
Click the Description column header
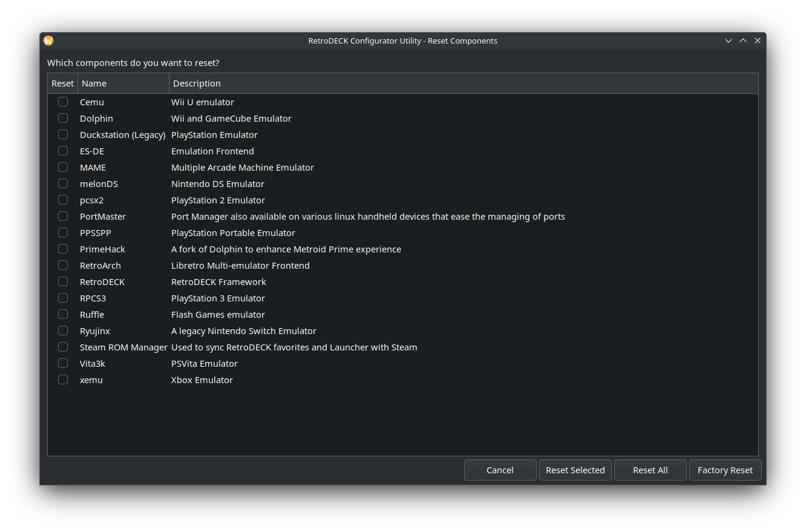463,84
